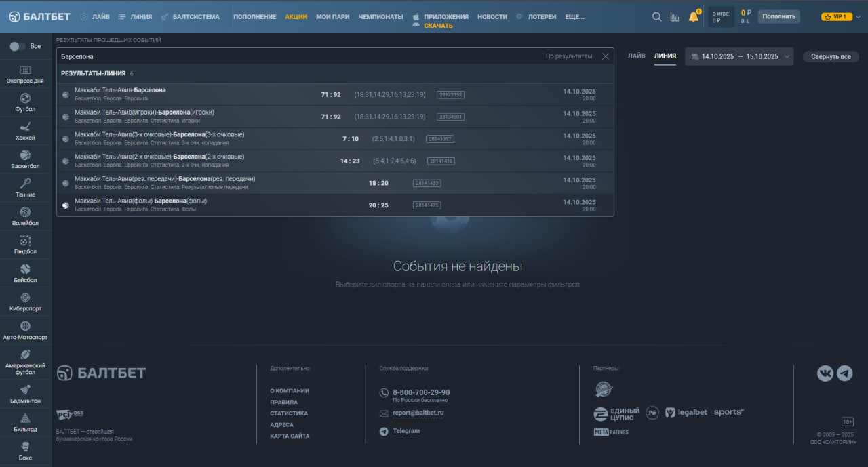Open Балтсистема in top navigation
The height and width of the screenshot is (467, 868).
coord(190,16)
